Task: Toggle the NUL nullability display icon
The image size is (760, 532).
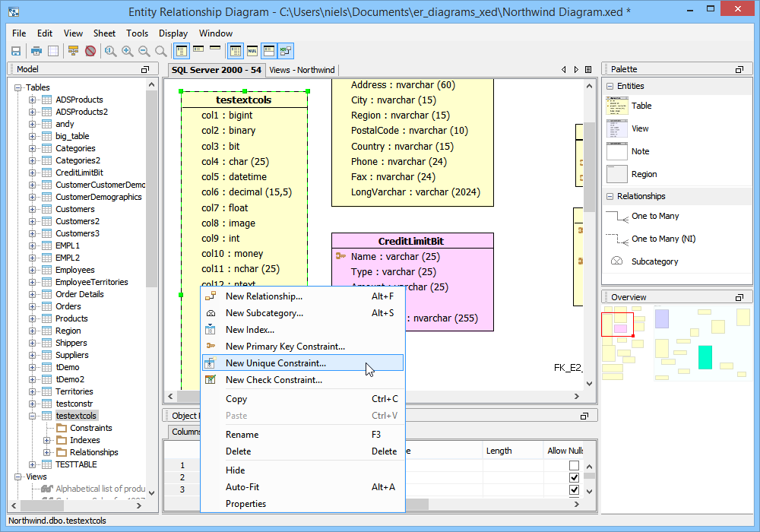Action: [252, 51]
